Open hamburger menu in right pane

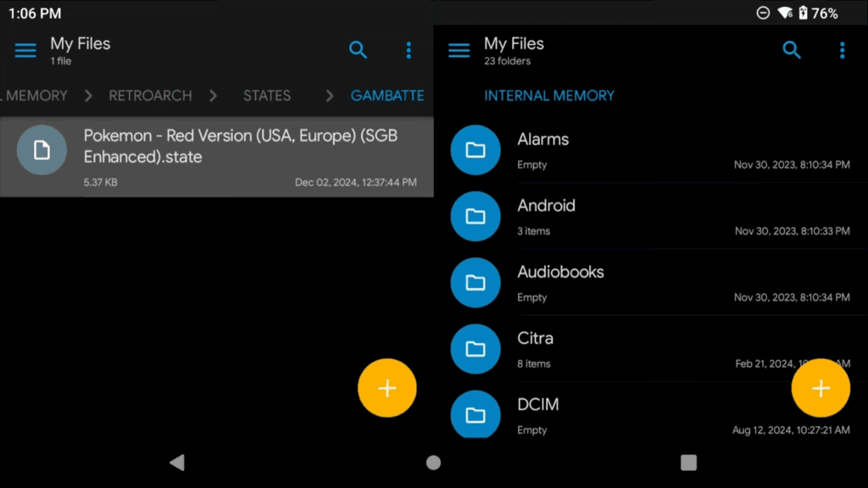click(459, 51)
